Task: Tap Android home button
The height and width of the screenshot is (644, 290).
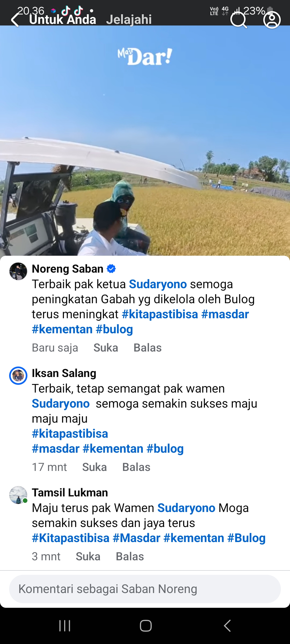Action: (x=146, y=626)
